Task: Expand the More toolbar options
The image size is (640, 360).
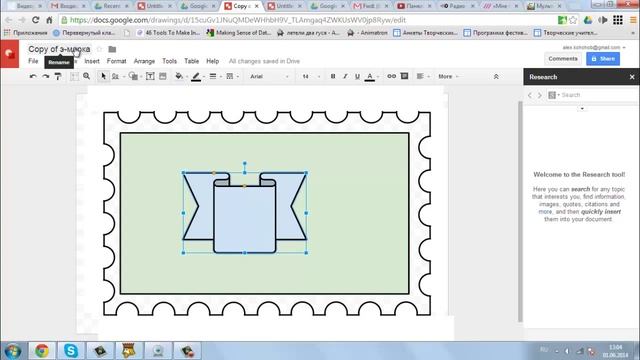Action: click(x=448, y=76)
